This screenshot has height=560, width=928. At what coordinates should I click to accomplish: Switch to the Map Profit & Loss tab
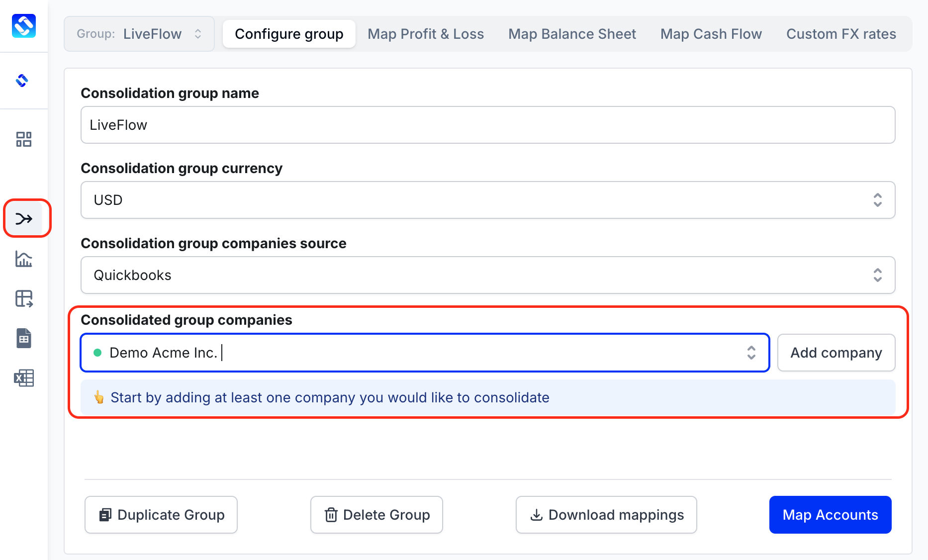(426, 34)
